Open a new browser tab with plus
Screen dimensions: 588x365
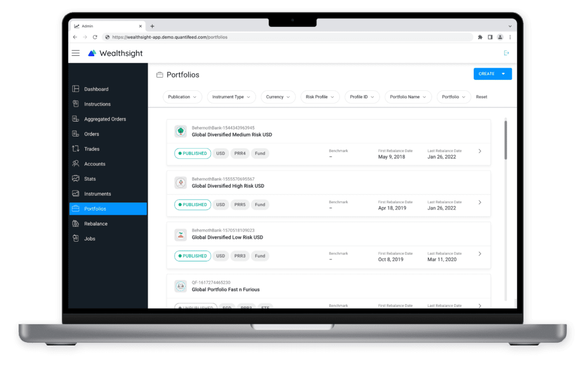tap(152, 26)
